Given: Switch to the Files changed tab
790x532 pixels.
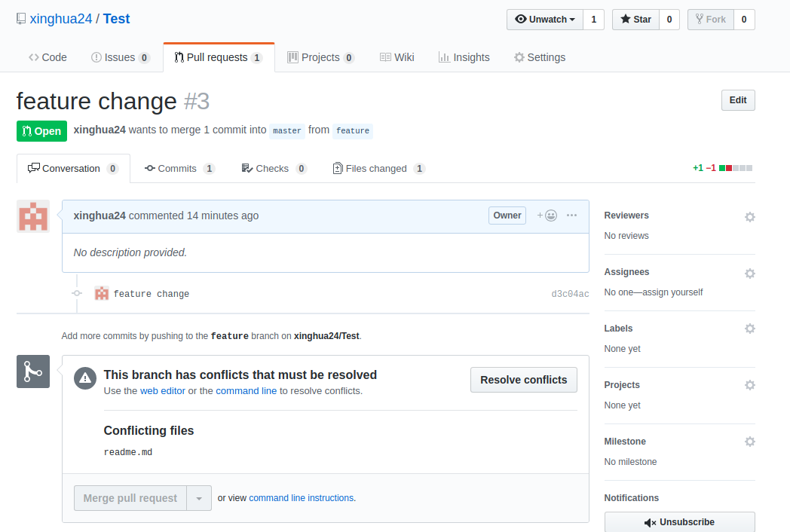Looking at the screenshot, I should coord(379,169).
